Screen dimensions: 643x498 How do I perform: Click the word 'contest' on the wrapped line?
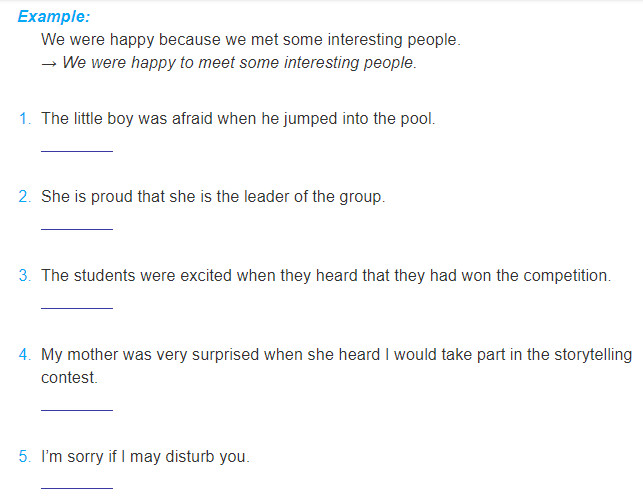click(x=68, y=378)
